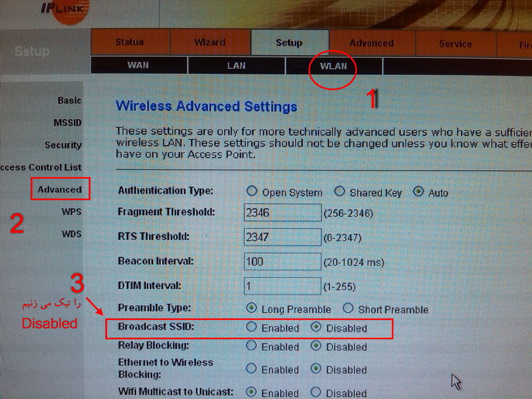
Task: Select the WLAN submenu
Action: coord(334,66)
